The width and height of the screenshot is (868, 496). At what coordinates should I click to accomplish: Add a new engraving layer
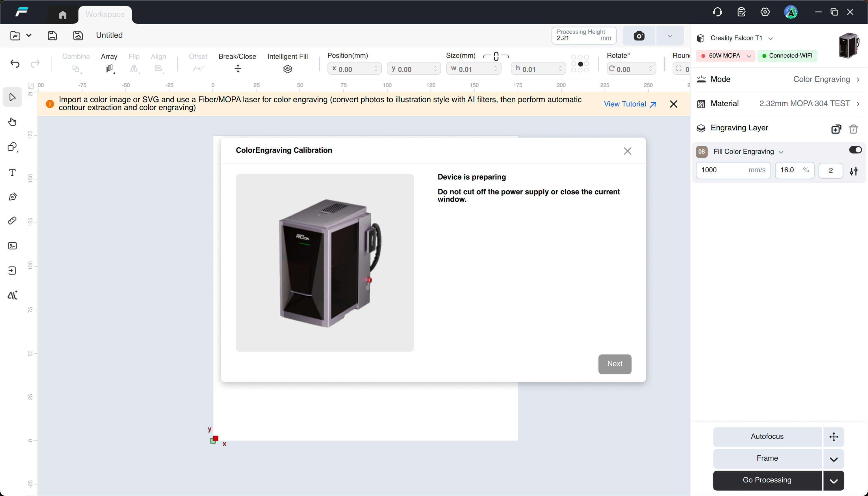(836, 129)
